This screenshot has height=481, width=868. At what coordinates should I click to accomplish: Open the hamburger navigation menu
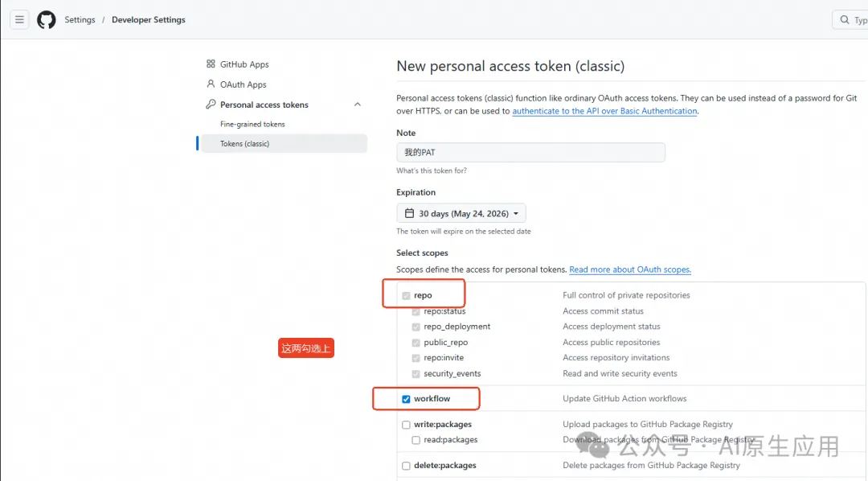[x=19, y=19]
